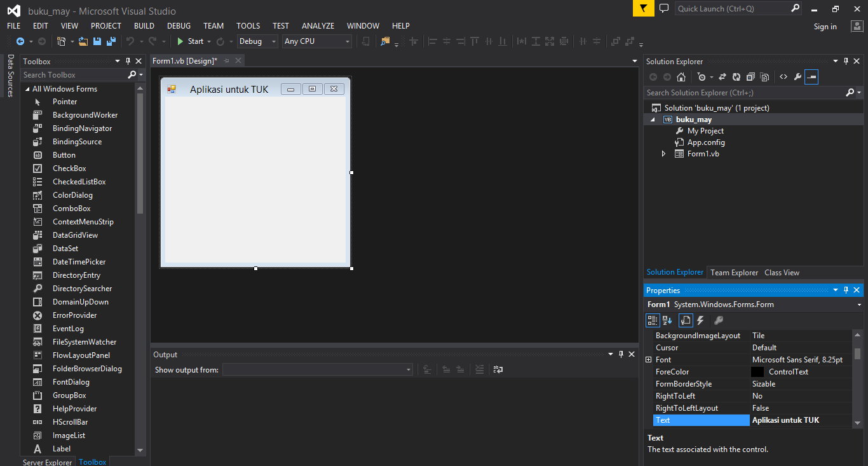868x466 pixels.
Task: Collapse the All Windows Forms group
Action: pos(27,89)
